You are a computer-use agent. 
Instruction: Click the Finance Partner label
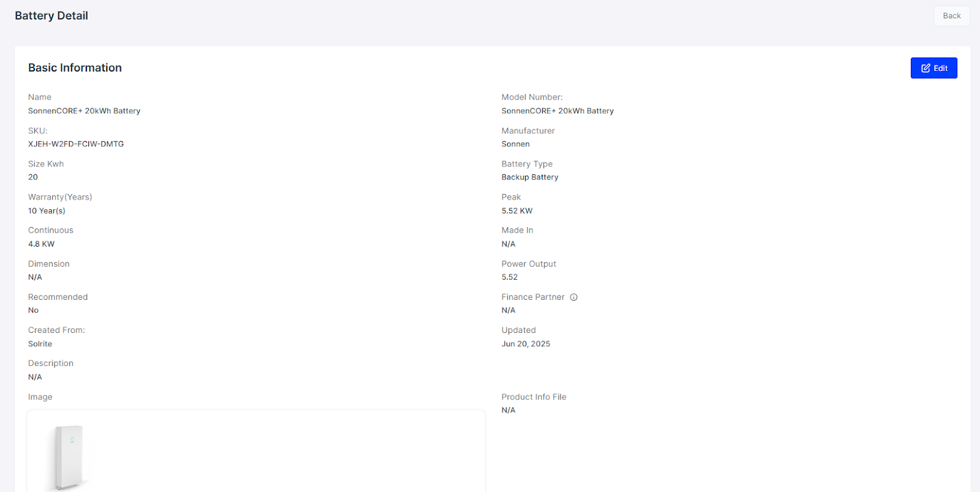[x=533, y=297]
